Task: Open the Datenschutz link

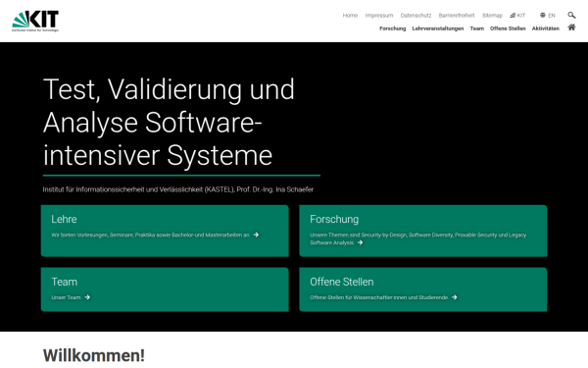Action: [416, 16]
